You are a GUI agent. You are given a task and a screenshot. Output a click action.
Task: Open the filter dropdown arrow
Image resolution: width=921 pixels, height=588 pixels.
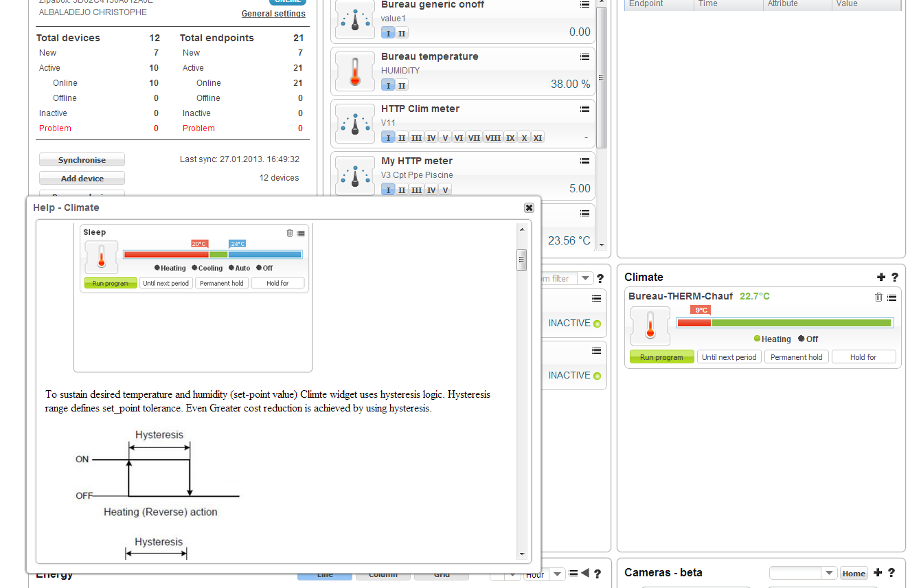[585, 278]
